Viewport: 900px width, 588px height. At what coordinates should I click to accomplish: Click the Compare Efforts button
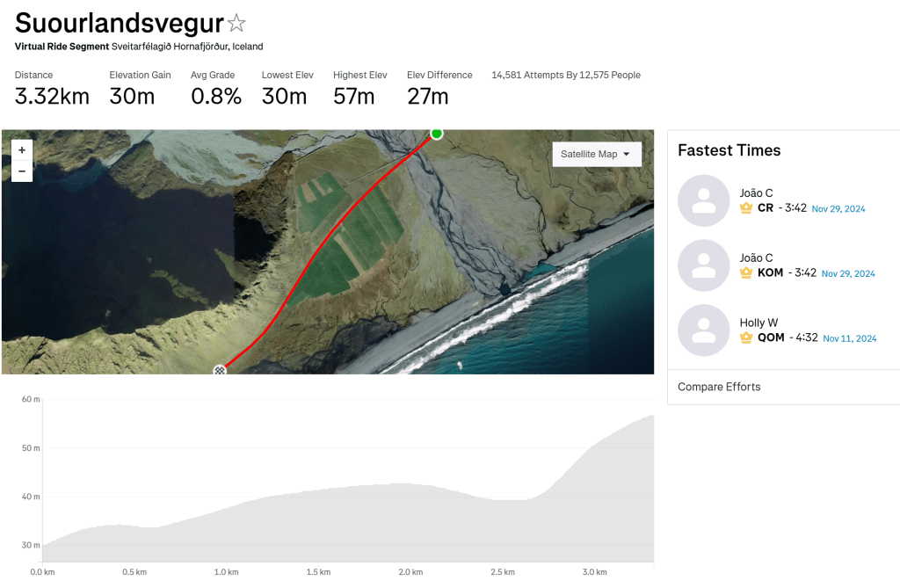pos(719,387)
